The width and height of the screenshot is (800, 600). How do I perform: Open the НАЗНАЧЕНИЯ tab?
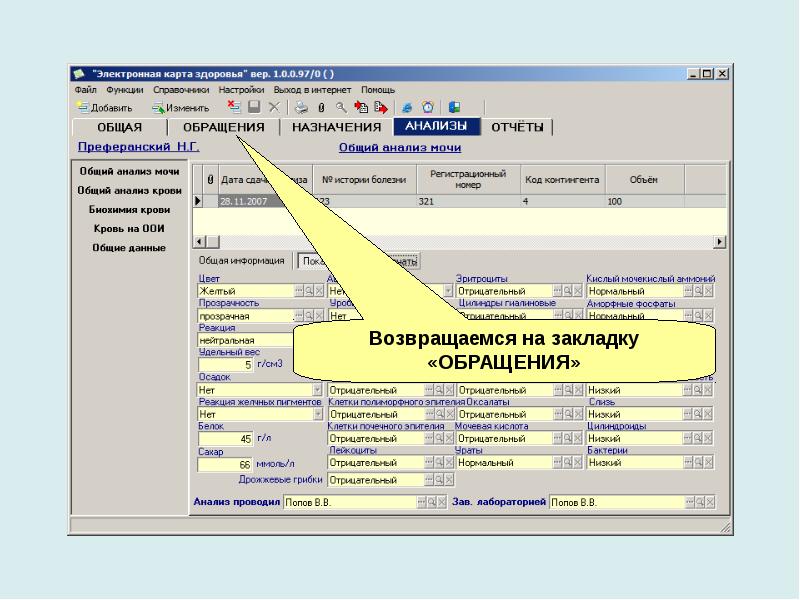coord(336,127)
